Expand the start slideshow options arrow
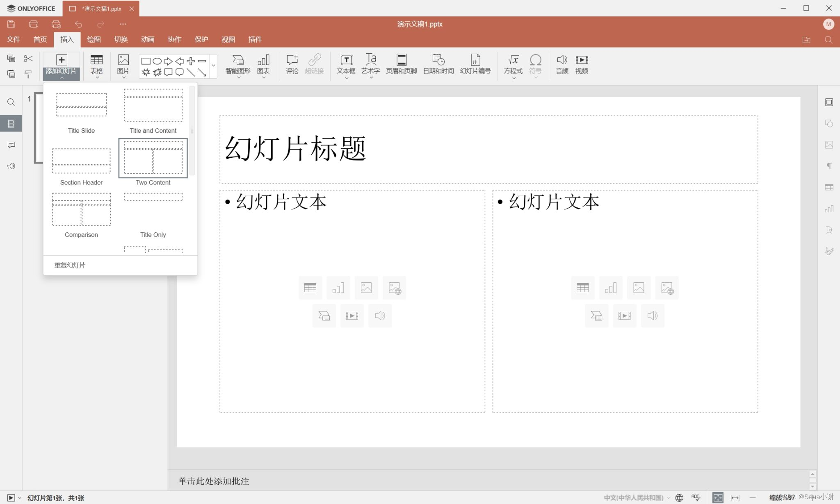 coord(20,498)
